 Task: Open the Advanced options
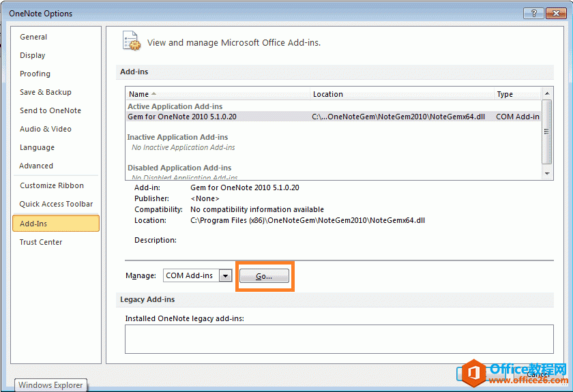[x=36, y=166]
